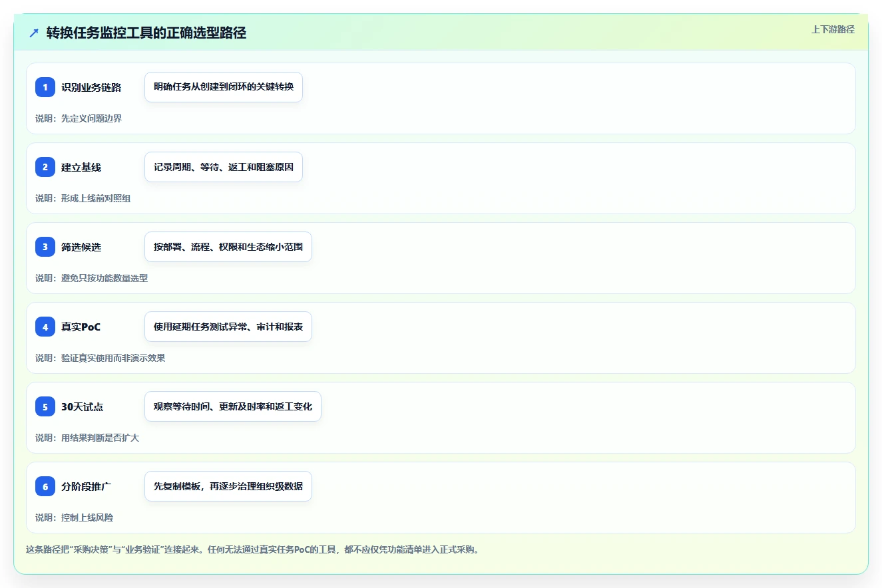
Task: Select the 筛选候选 step title
Action: pyautogui.click(x=81, y=247)
